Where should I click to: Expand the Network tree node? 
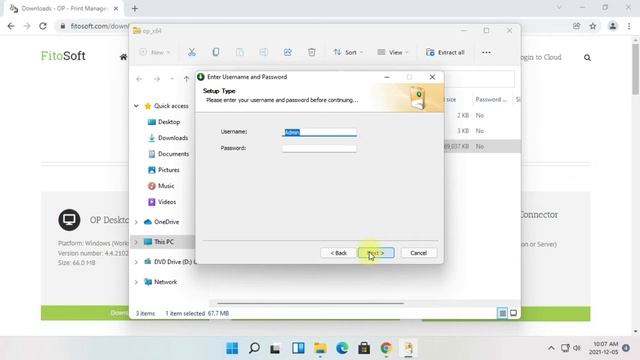tap(136, 282)
